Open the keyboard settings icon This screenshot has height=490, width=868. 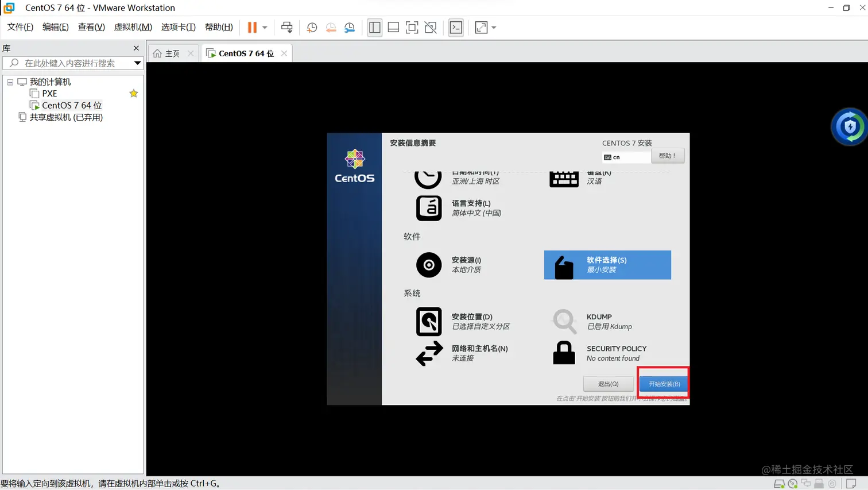point(564,179)
